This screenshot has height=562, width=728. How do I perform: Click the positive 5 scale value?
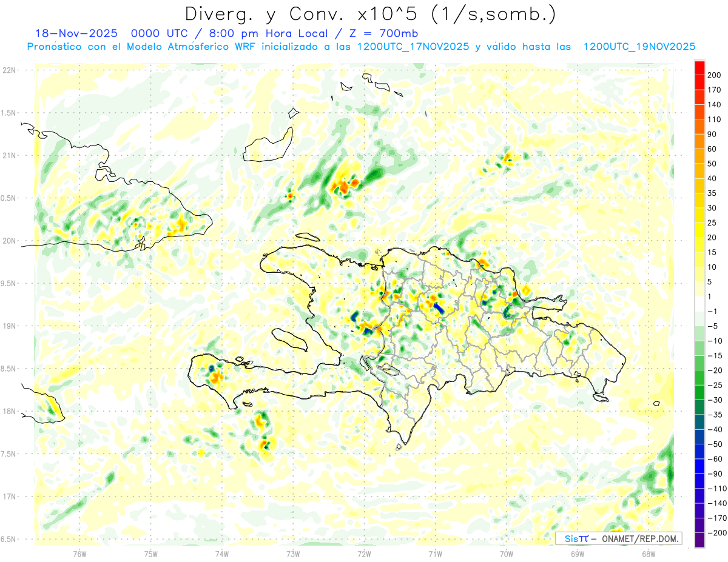[710, 282]
